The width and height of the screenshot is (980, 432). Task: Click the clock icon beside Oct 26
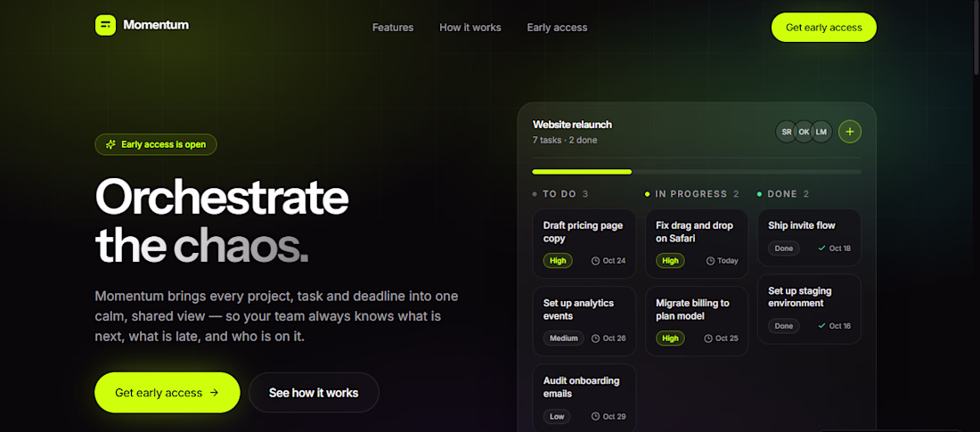[596, 338]
